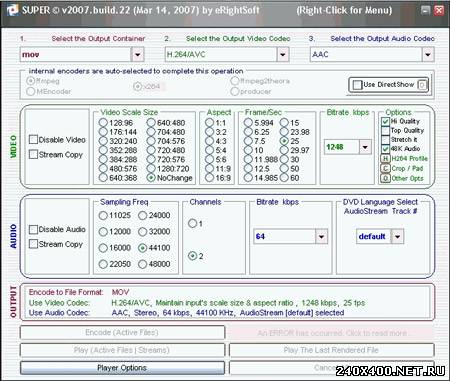Choose 1 audio channel
450x381 pixels.
pos(192,223)
